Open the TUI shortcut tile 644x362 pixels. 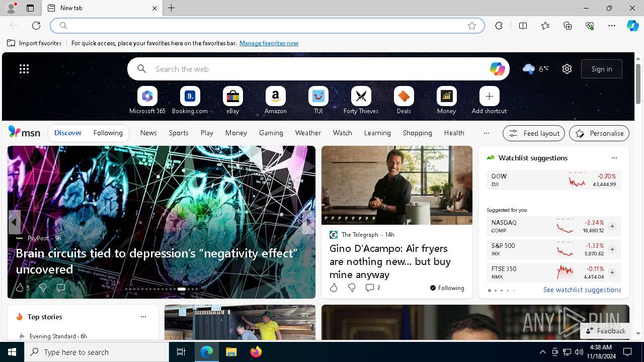(x=318, y=101)
